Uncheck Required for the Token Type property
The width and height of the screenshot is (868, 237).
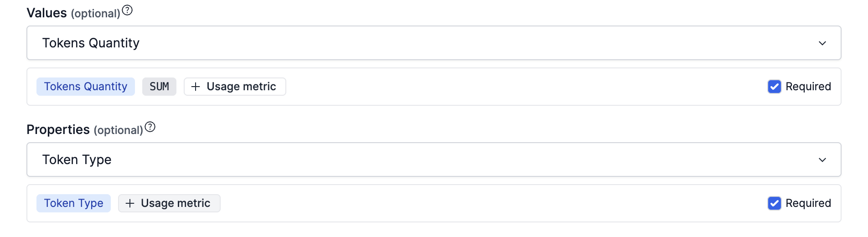tap(774, 203)
